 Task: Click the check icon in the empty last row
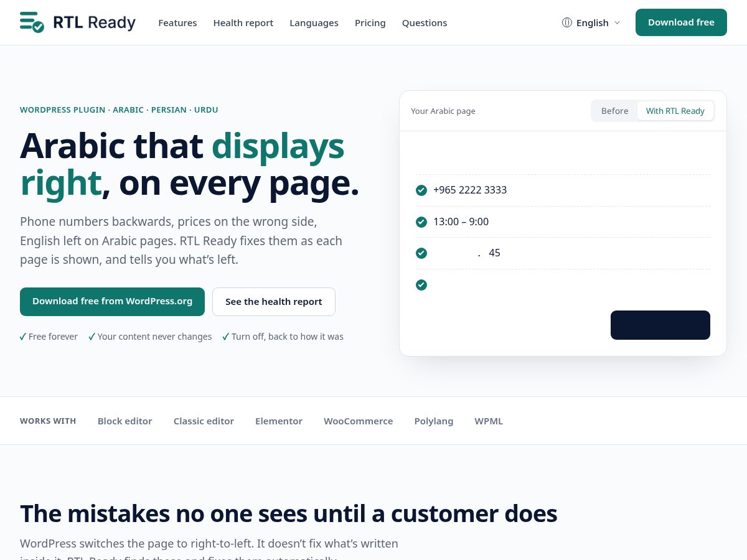coord(421,285)
